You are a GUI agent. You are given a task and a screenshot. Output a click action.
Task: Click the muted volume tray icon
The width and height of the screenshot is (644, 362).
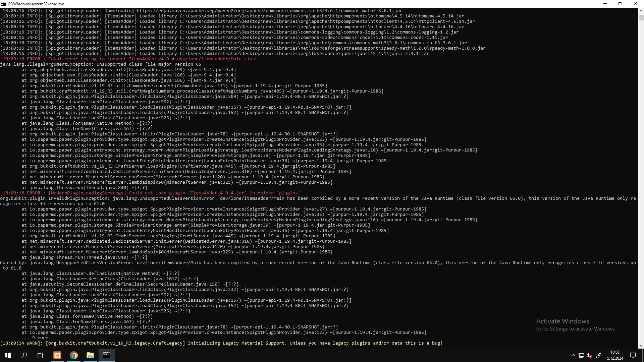[589, 355]
